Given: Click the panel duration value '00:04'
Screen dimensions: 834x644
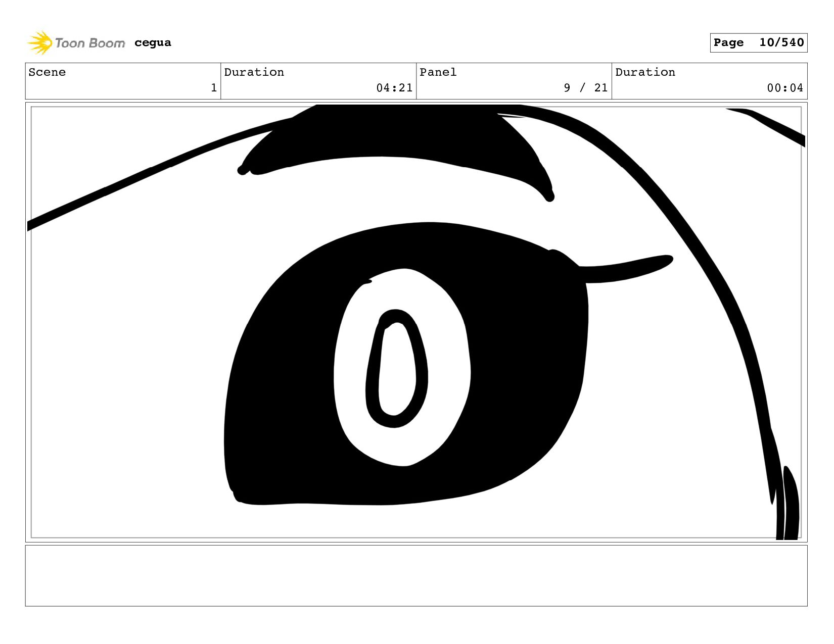Looking at the screenshot, I should pos(785,88).
